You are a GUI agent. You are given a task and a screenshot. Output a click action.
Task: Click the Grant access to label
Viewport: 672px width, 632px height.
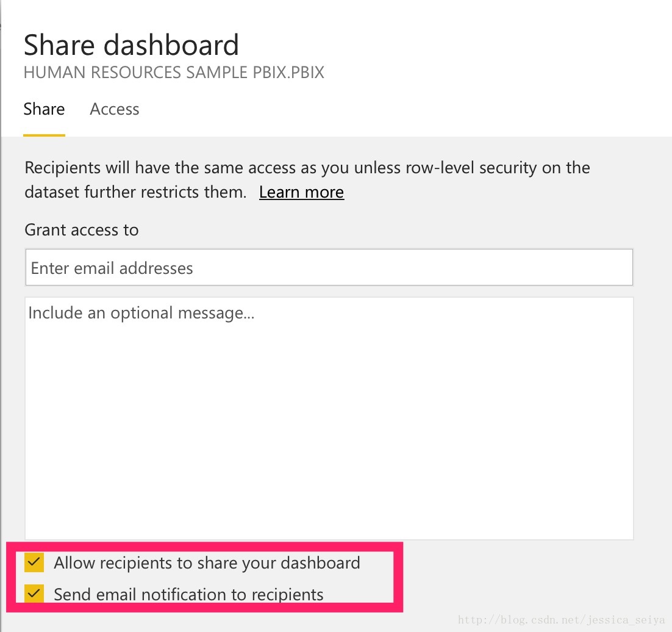pos(82,230)
